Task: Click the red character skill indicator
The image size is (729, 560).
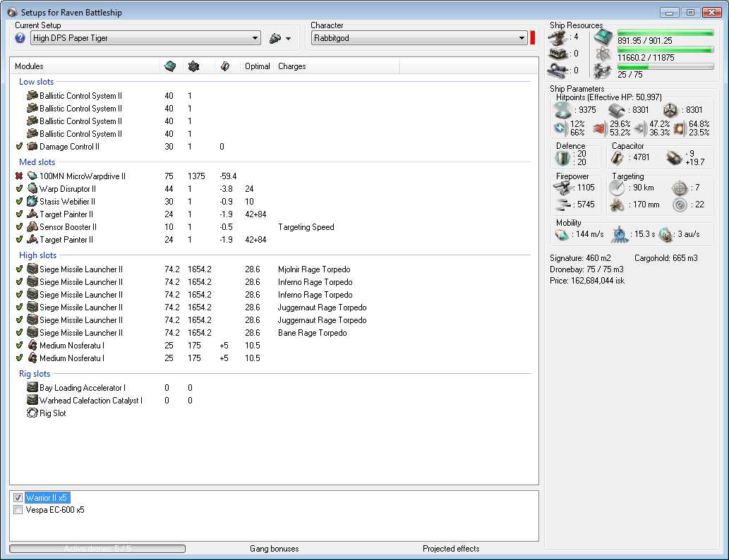Action: coord(532,38)
